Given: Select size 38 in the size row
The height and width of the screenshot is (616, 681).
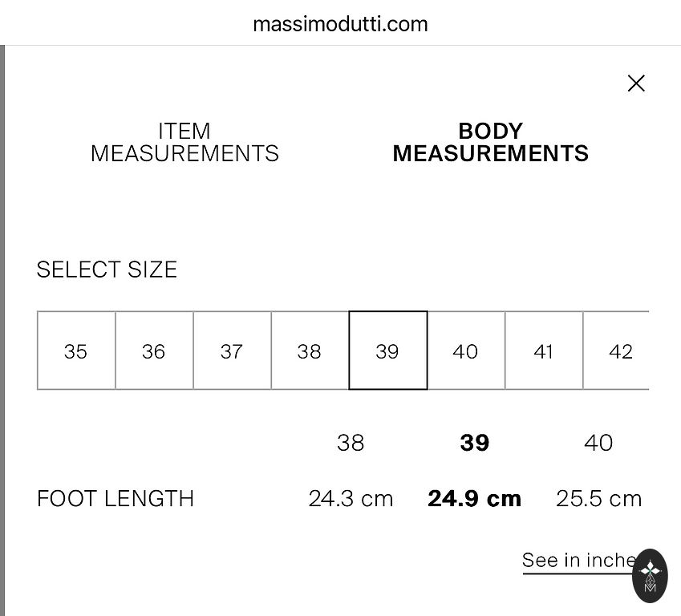Looking at the screenshot, I should pyautogui.click(x=310, y=351).
